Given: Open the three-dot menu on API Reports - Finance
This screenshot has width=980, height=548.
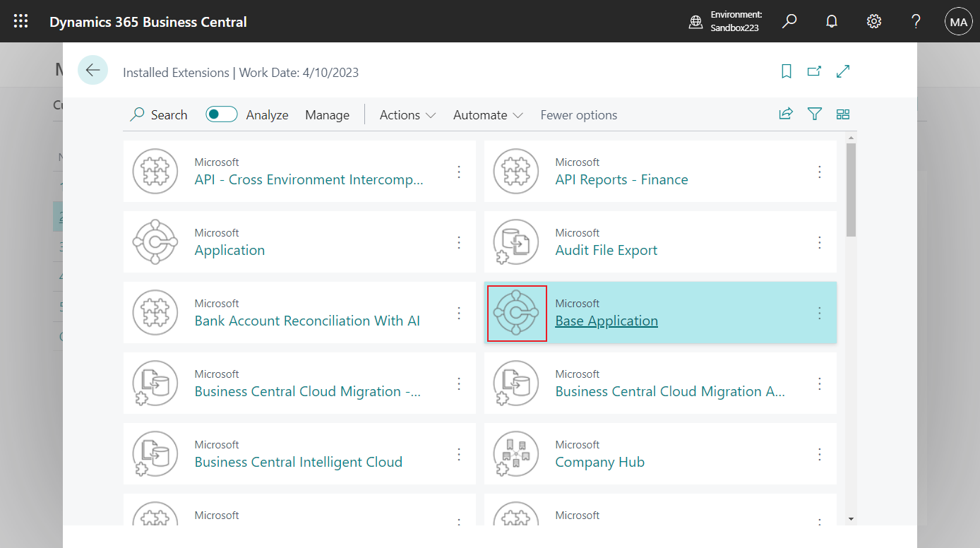Looking at the screenshot, I should 819,171.
